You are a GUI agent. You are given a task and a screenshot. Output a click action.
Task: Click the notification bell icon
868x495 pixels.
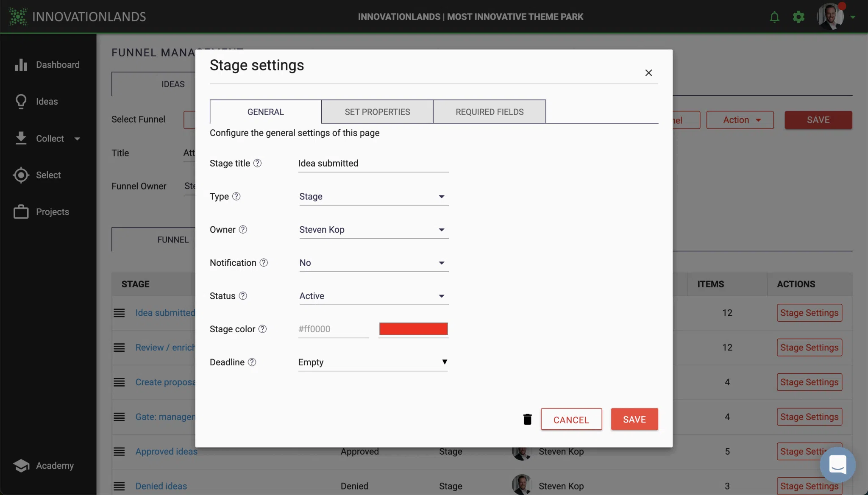774,17
